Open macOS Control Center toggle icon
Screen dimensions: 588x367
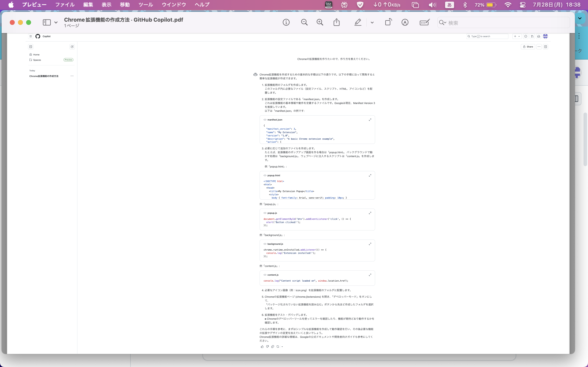pyautogui.click(x=522, y=5)
